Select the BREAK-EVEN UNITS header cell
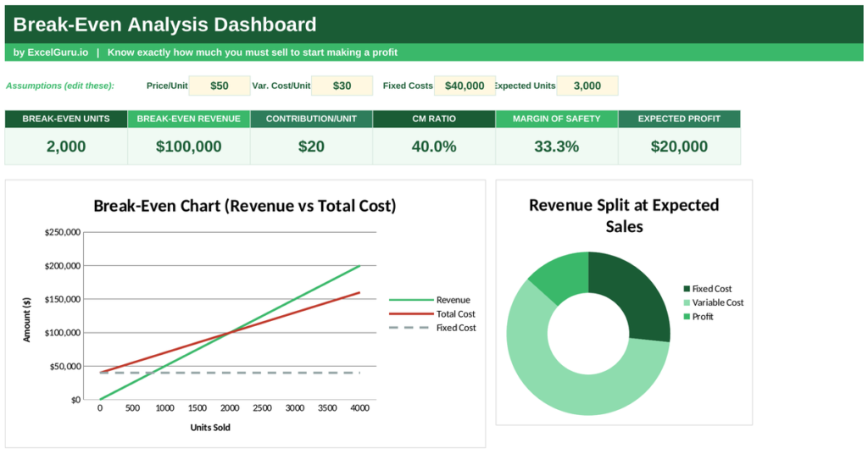868x454 pixels. click(x=66, y=119)
